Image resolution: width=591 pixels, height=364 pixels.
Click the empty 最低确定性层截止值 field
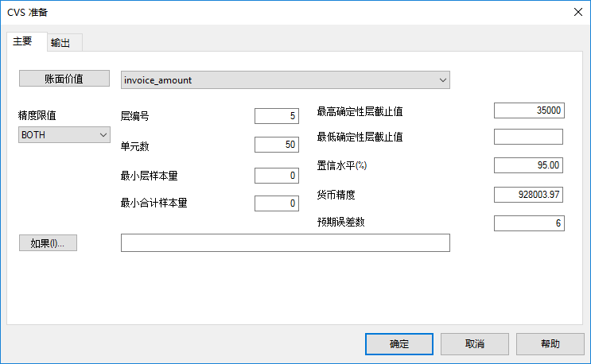528,137
